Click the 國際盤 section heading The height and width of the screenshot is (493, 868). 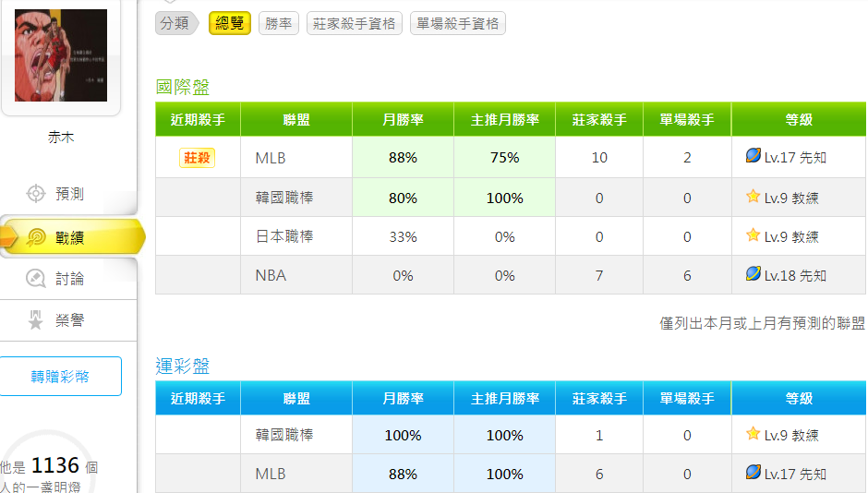(183, 87)
